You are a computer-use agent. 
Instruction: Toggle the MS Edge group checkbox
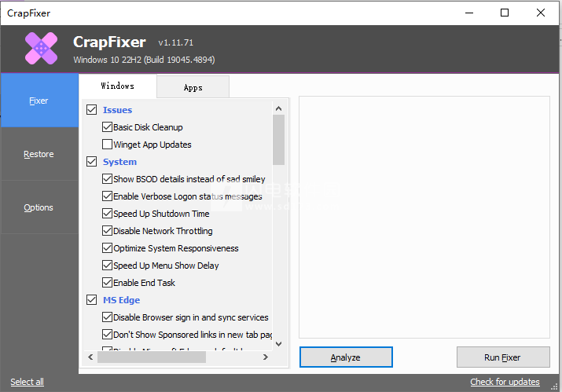[x=92, y=299]
